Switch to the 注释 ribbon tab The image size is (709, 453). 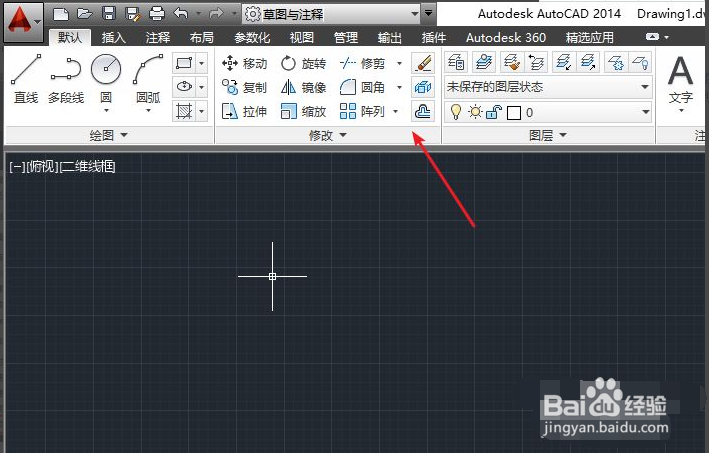(x=158, y=38)
